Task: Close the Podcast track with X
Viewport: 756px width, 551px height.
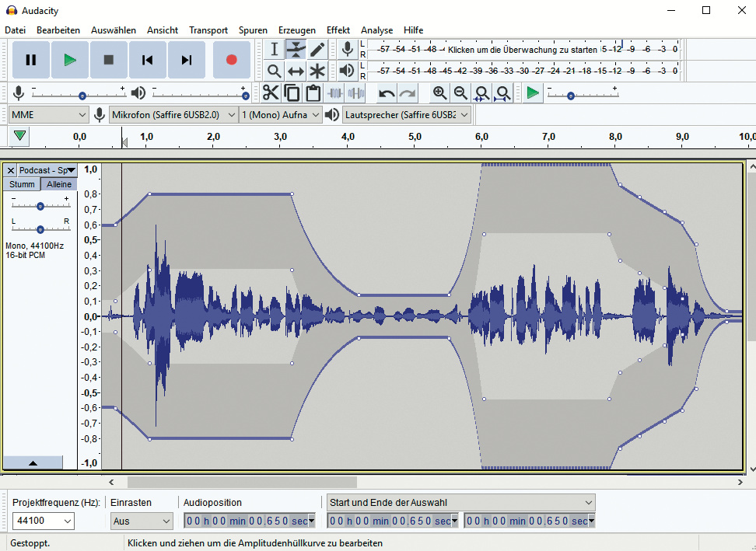Action: tap(11, 170)
